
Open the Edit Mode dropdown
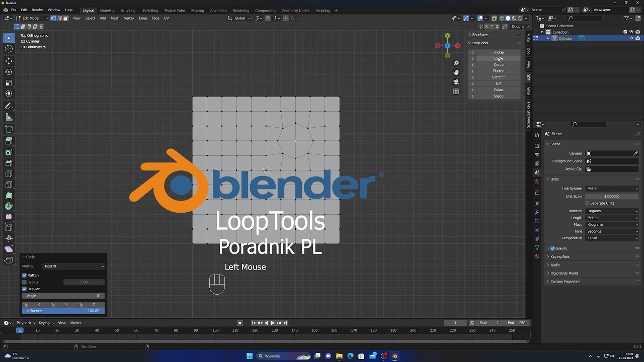(x=31, y=18)
